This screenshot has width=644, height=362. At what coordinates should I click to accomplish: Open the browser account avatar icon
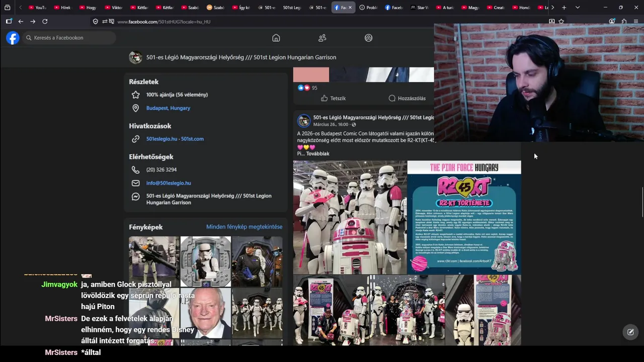coord(612,22)
